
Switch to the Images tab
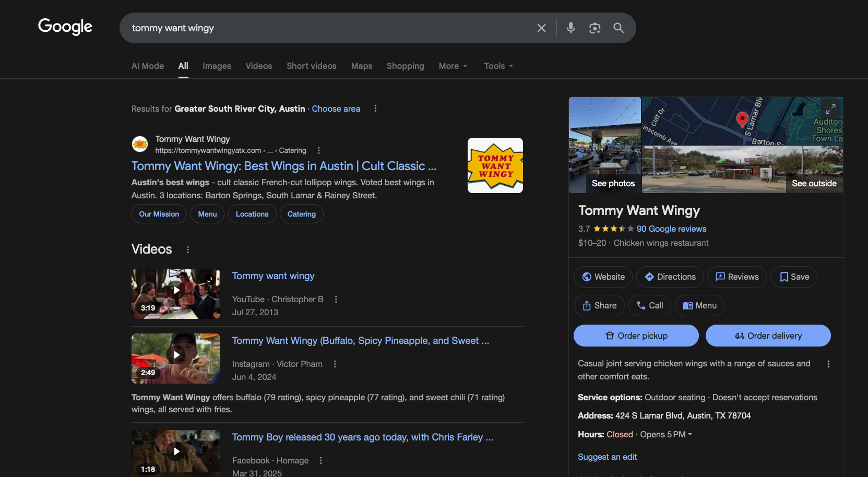click(x=217, y=66)
